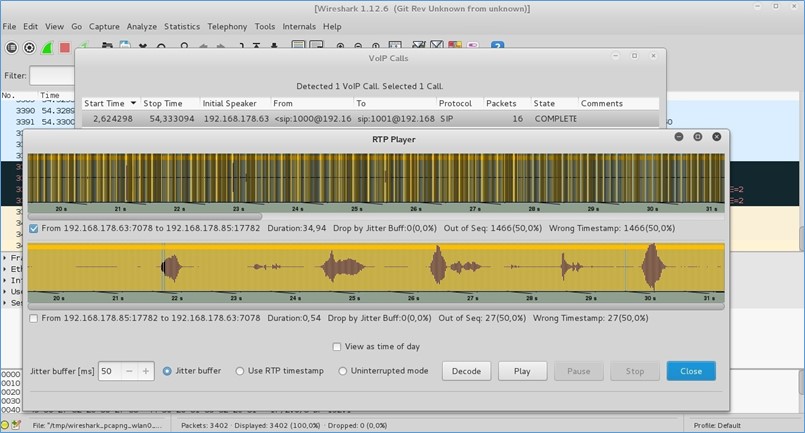Image resolution: width=805 pixels, height=433 pixels.
Task: Open capture options toolbar icon
Action: coord(29,47)
